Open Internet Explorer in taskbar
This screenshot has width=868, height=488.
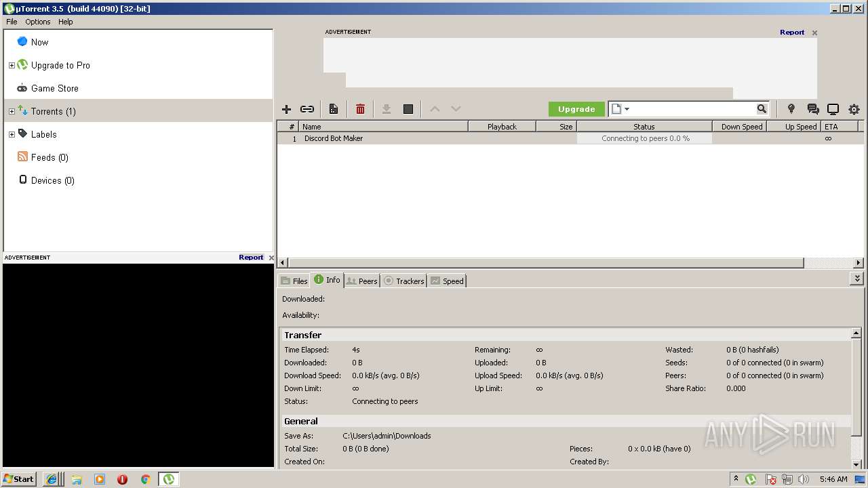click(52, 479)
